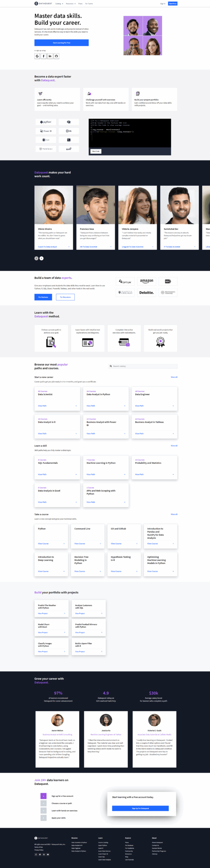The height and width of the screenshot is (868, 210).
Task: Choose the LinkedIn sign-up icon
Action: click(50, 56)
